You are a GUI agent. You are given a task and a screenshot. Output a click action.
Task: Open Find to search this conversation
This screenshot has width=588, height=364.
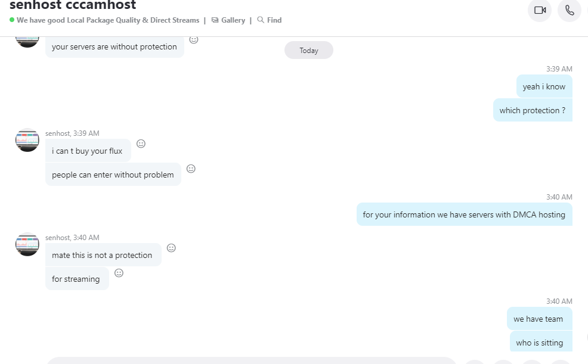(x=269, y=20)
